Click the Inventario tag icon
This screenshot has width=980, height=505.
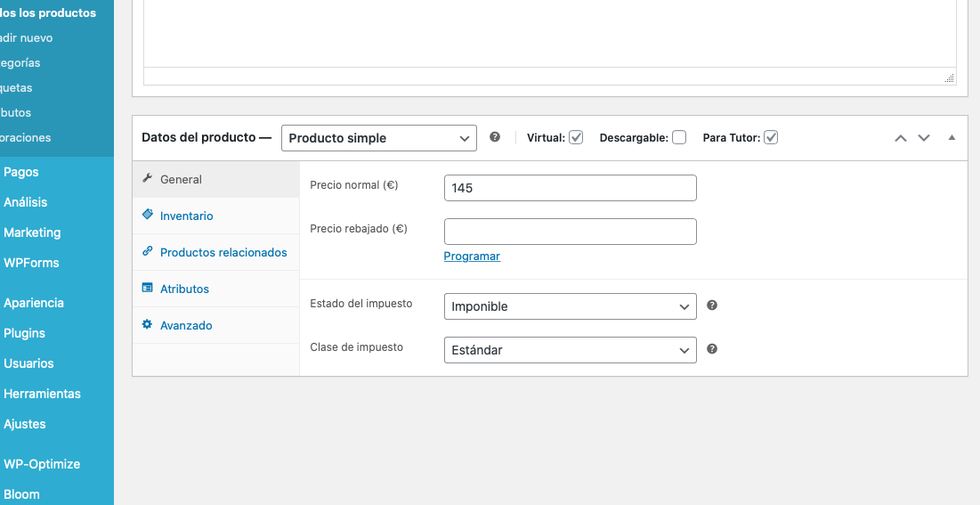click(x=148, y=215)
